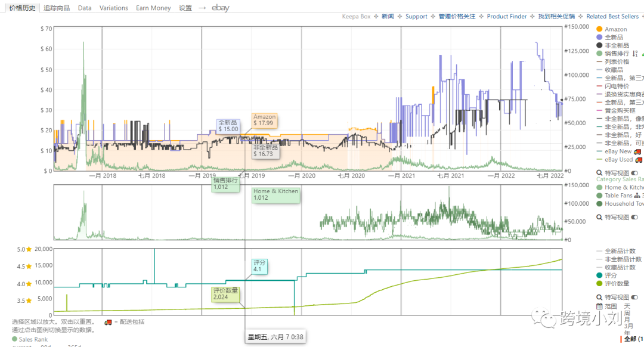Open the Earn Money tab
The height and width of the screenshot is (347, 644).
(x=153, y=8)
